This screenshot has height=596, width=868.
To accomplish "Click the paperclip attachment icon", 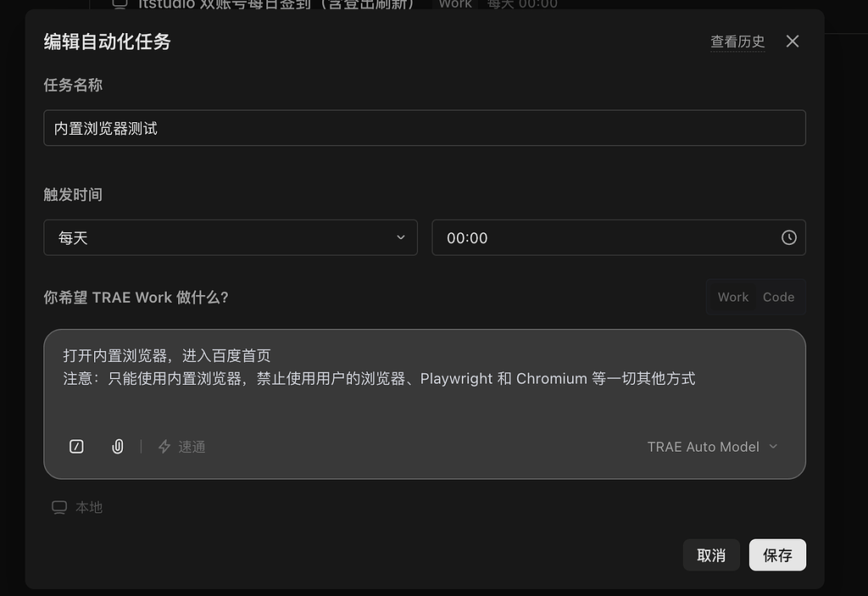I will coord(117,447).
